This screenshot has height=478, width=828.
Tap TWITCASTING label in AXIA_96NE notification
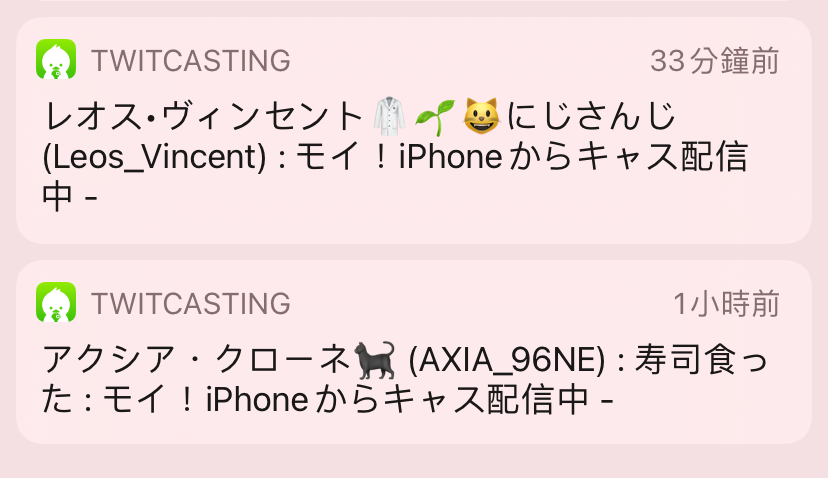click(191, 303)
